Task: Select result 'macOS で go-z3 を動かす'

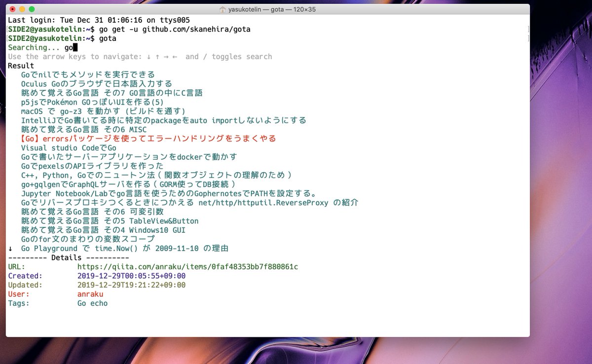Action: (x=103, y=111)
